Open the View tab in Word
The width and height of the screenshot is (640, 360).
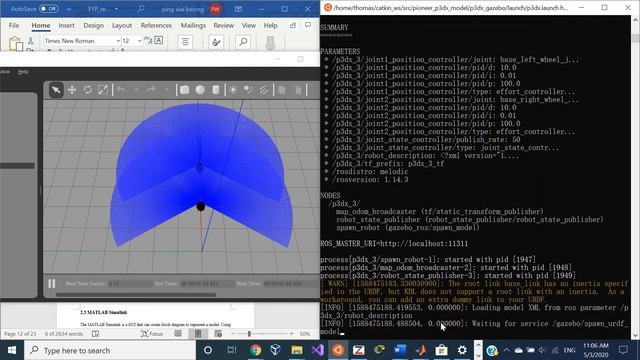pyautogui.click(x=249, y=25)
